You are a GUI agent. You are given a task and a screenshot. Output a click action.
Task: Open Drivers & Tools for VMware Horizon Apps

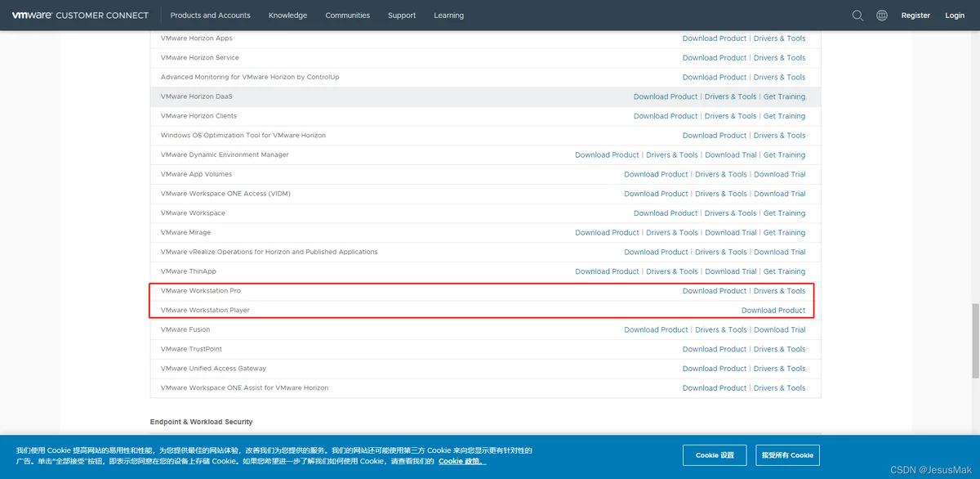(779, 38)
